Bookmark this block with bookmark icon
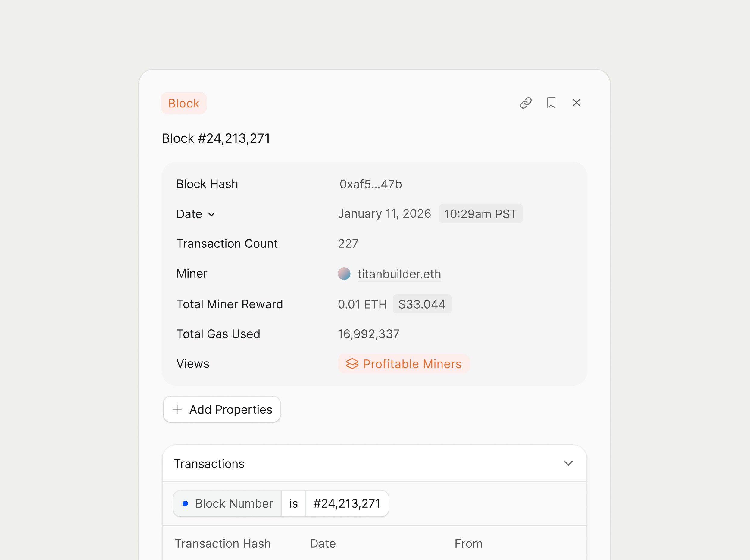 click(x=551, y=103)
